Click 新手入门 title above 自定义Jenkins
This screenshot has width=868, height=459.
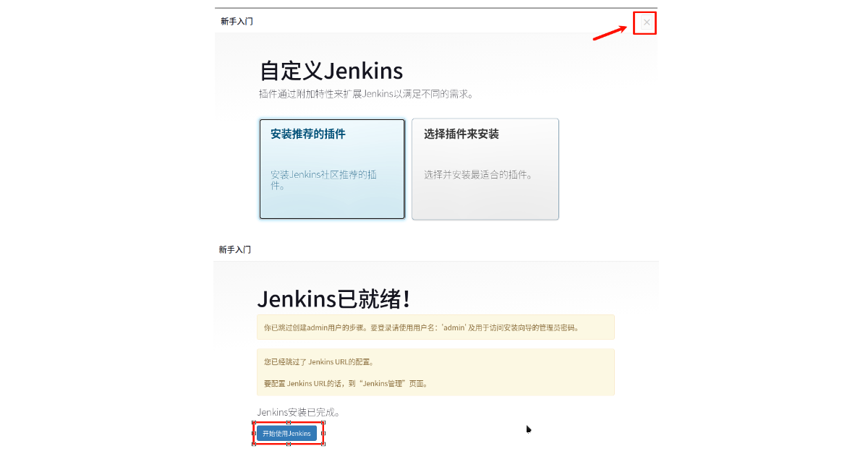tap(237, 22)
